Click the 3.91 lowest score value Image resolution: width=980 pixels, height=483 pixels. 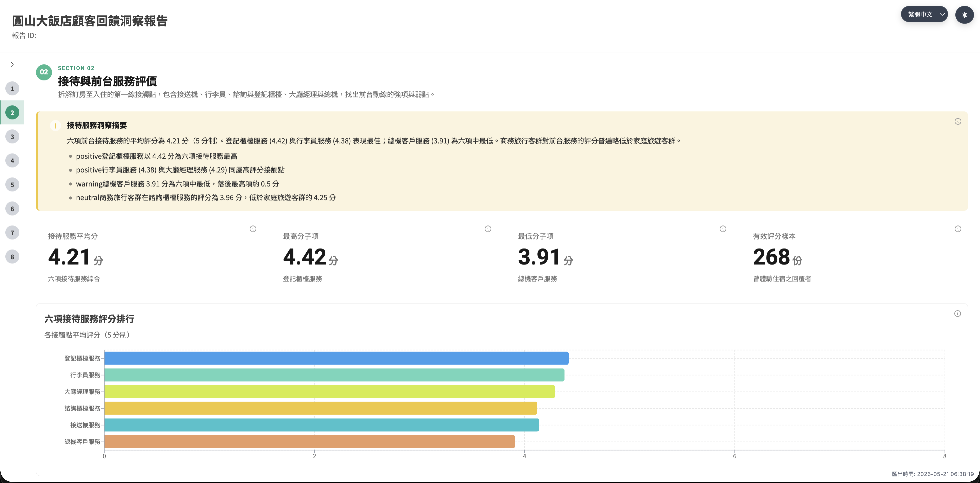point(539,257)
